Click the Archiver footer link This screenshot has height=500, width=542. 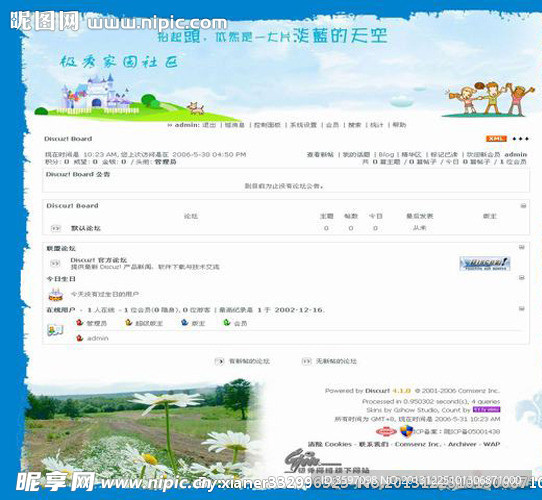[462, 444]
